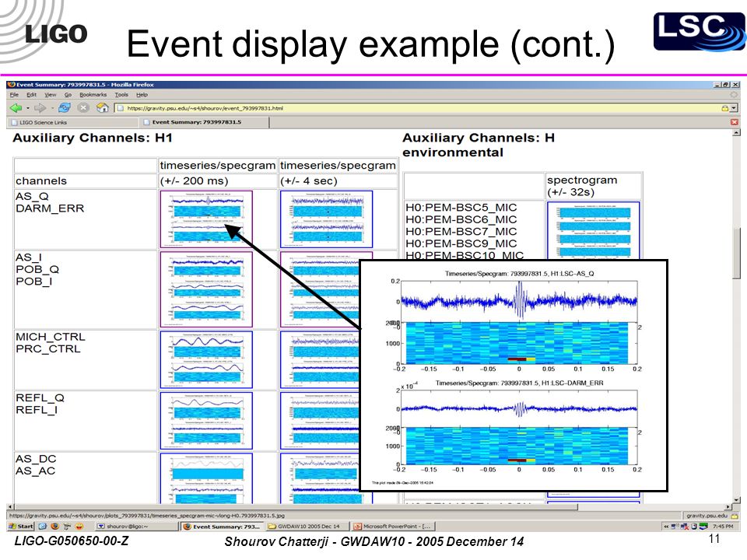Image resolution: width=747 pixels, height=560 pixels.
Task: Open GWDAW10 2005 Dec 14 folder taskbar button
Action: (308, 527)
